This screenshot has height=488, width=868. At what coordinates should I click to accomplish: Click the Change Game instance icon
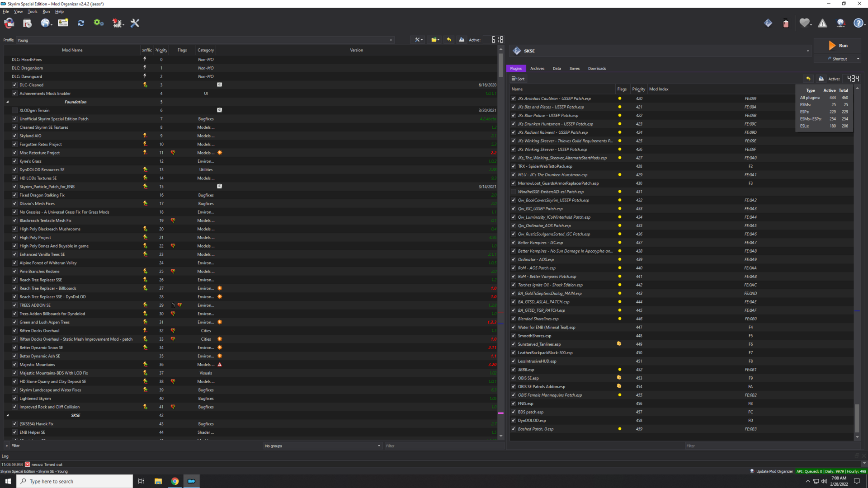pyautogui.click(x=9, y=23)
